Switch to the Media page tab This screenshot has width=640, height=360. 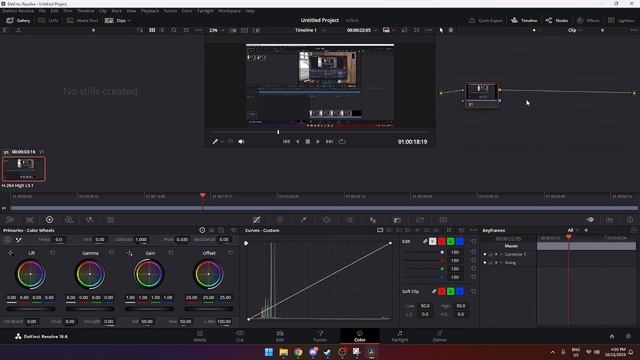[x=200, y=336]
